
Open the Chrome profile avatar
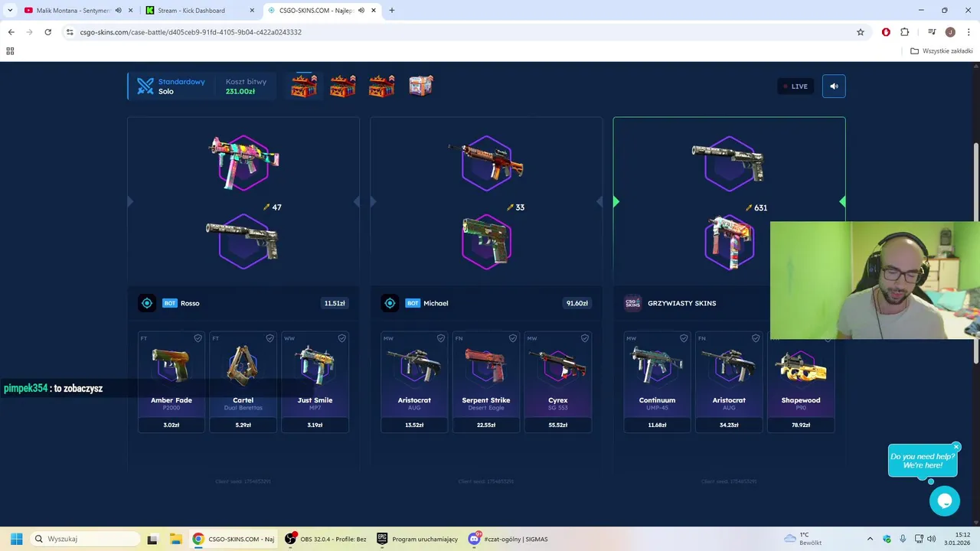950,32
